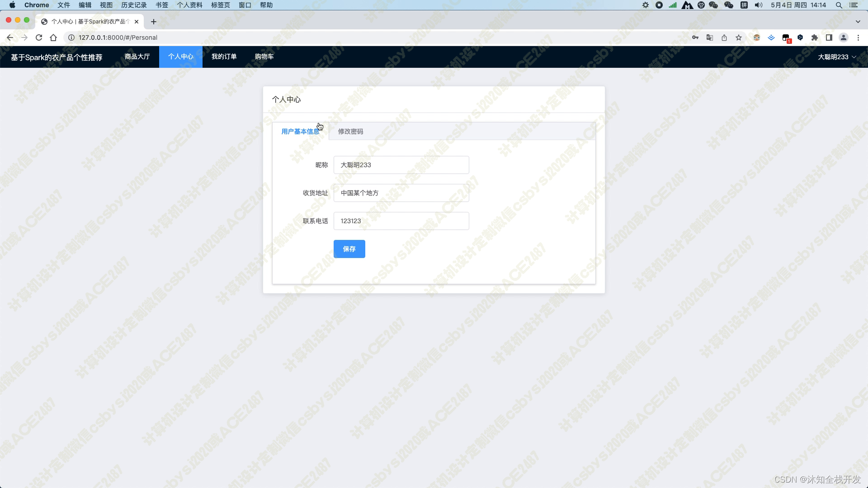Close the 个人中心 browser tab
Screen dimensions: 868x488
137,21
